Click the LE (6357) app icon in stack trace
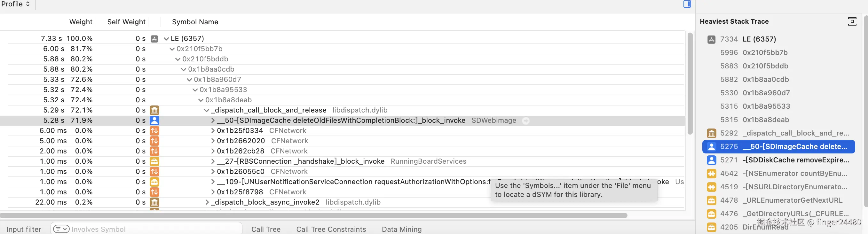 coord(711,39)
